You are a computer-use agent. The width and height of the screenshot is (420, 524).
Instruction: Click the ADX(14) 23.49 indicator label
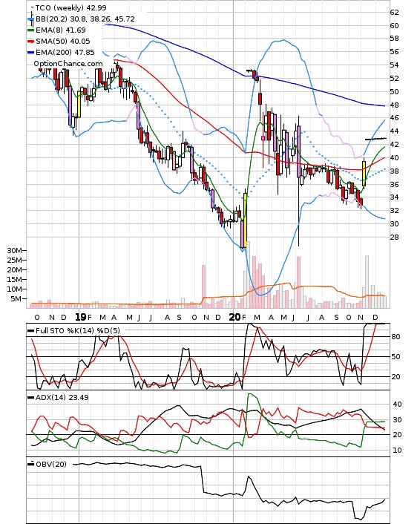click(62, 397)
